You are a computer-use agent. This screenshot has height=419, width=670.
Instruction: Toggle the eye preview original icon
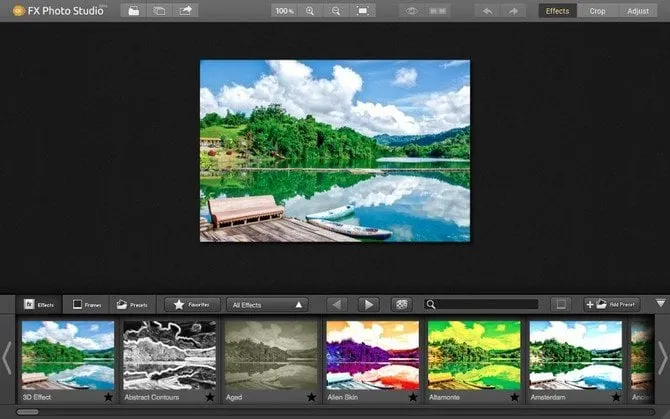(411, 10)
